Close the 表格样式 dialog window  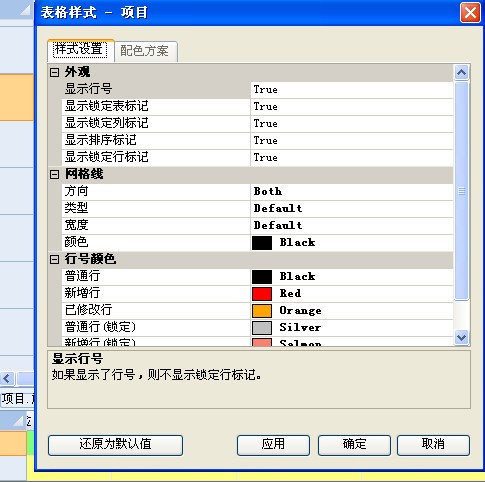tap(470, 13)
